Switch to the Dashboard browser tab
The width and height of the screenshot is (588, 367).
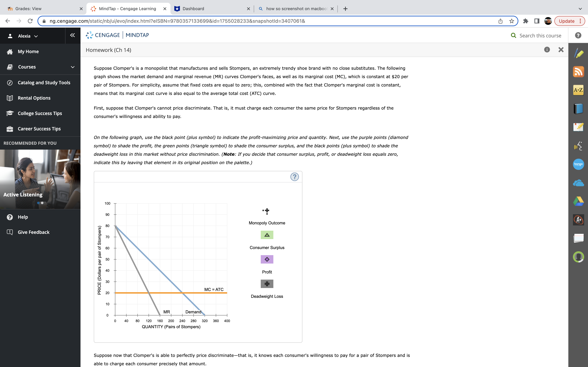click(x=193, y=9)
